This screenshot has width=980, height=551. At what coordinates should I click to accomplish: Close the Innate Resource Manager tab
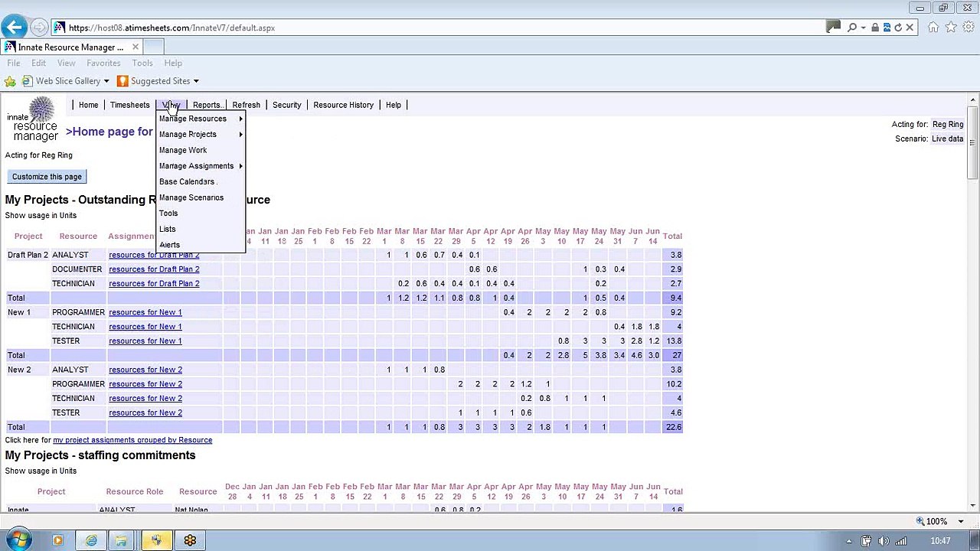pyautogui.click(x=136, y=47)
